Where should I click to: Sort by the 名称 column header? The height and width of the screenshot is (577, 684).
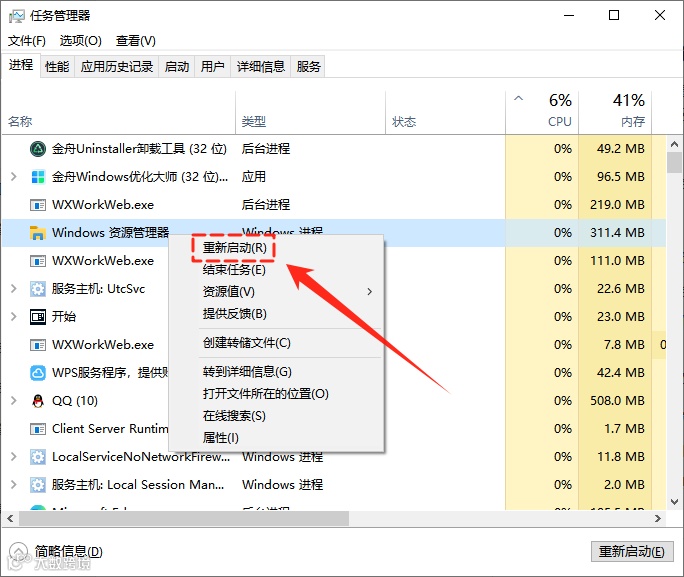[118, 113]
